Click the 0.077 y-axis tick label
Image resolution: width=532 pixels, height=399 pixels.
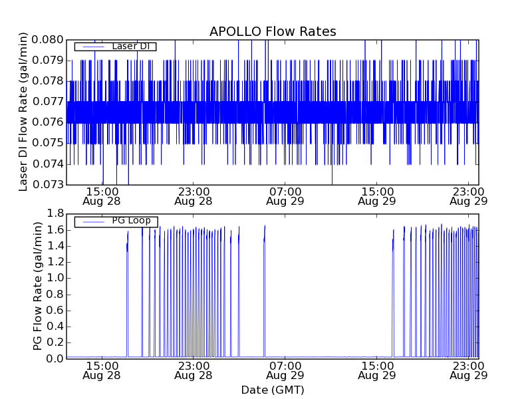coord(47,102)
